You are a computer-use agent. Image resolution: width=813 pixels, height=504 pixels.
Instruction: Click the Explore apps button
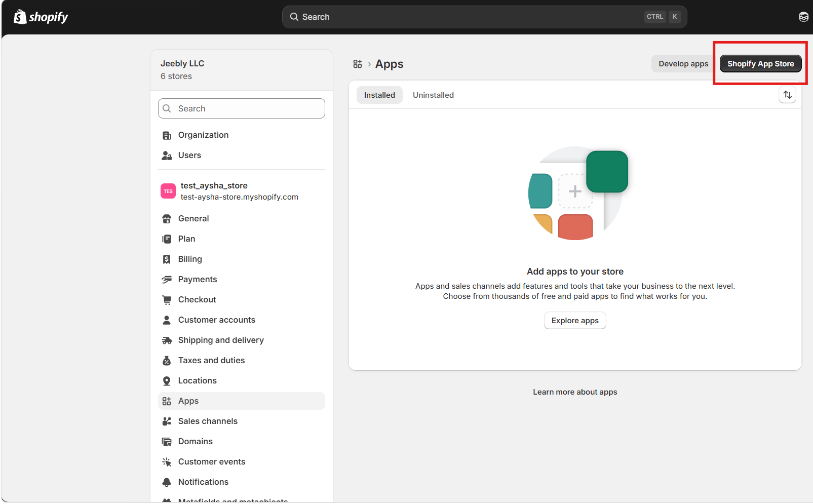(575, 321)
